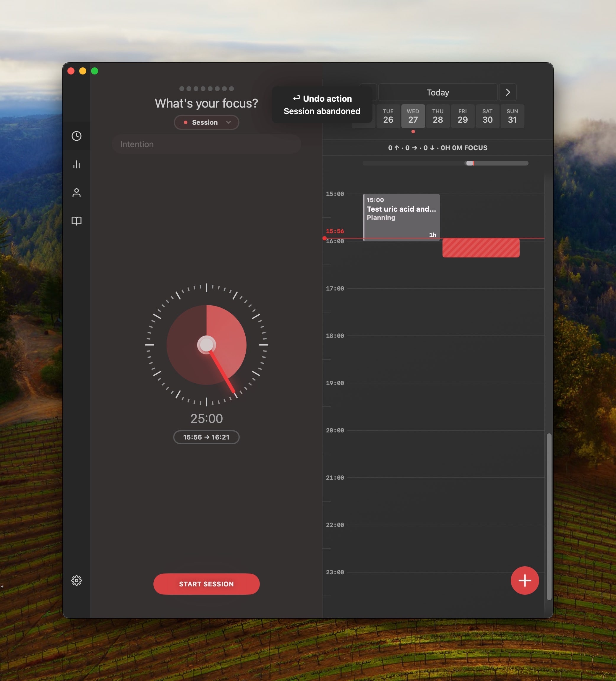The width and height of the screenshot is (616, 681).
Task: Open the library/book icon in sidebar
Action: (77, 221)
